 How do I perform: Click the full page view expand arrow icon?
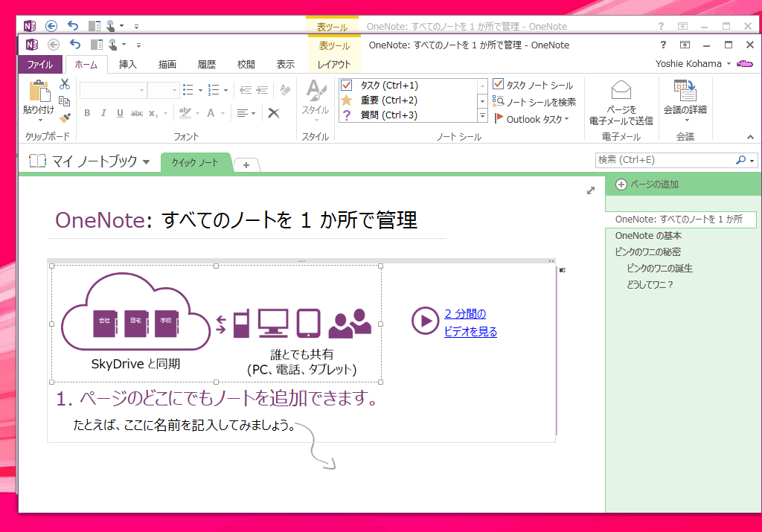(x=590, y=190)
